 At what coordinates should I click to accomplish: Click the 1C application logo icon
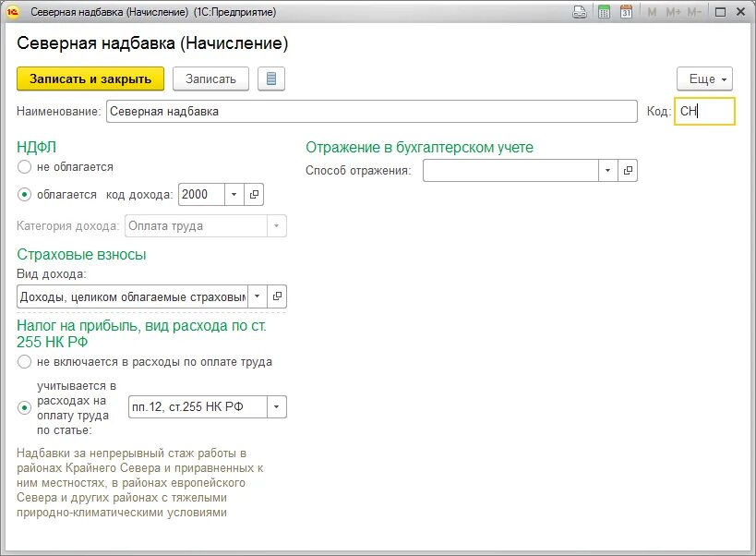coord(13,12)
